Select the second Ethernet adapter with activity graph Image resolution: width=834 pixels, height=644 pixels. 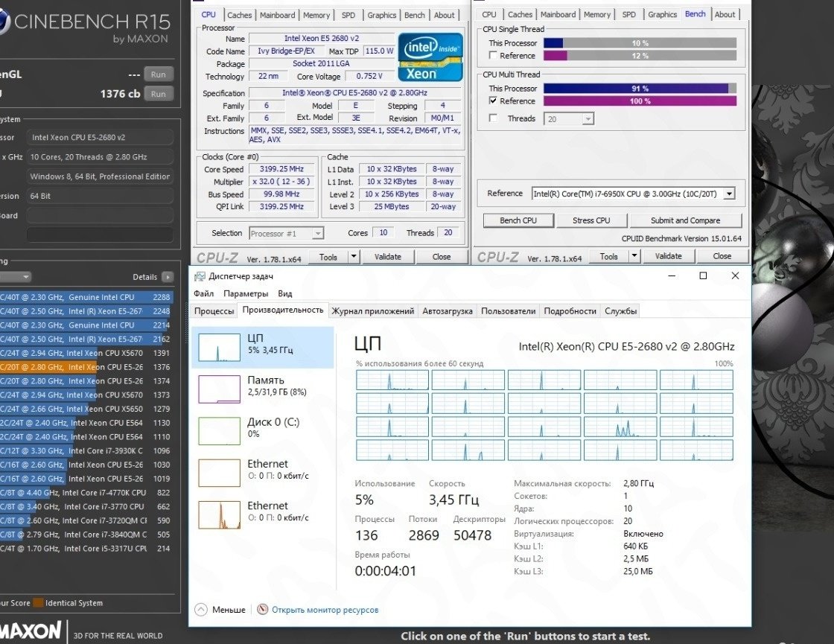[262, 514]
